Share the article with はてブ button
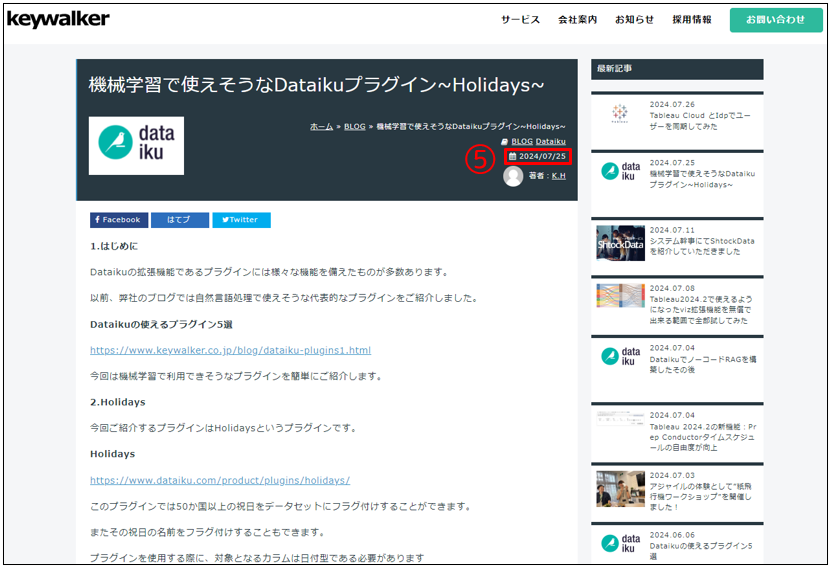This screenshot has width=832, height=568. (180, 220)
